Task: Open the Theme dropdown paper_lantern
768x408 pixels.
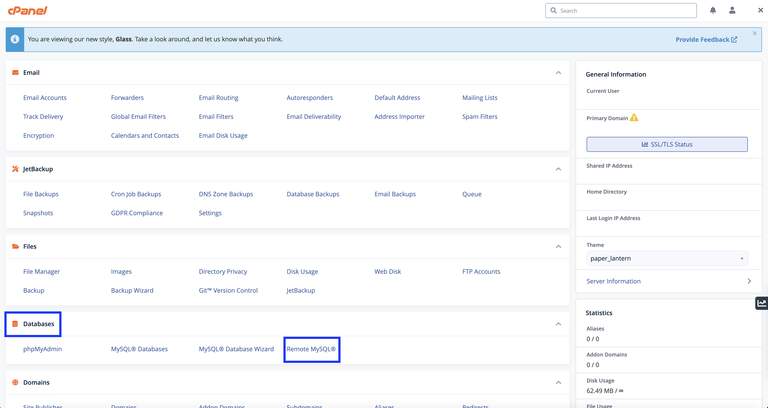Action: 667,259
